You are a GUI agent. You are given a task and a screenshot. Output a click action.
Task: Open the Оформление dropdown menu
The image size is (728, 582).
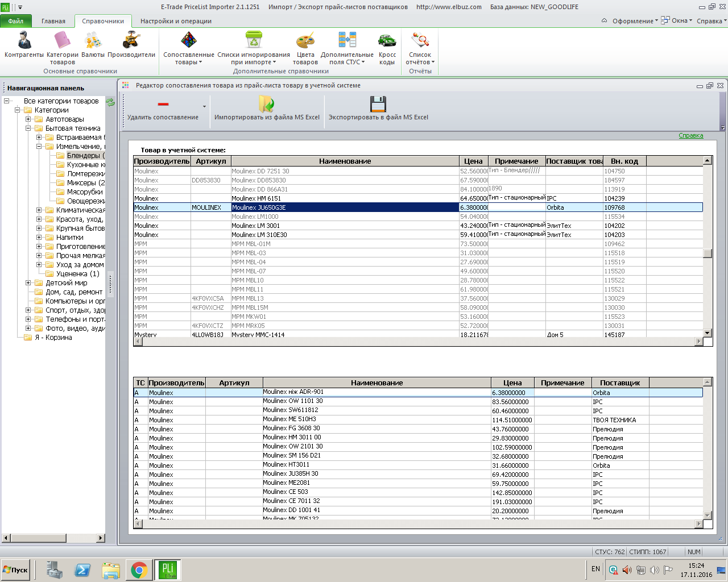pyautogui.click(x=635, y=21)
